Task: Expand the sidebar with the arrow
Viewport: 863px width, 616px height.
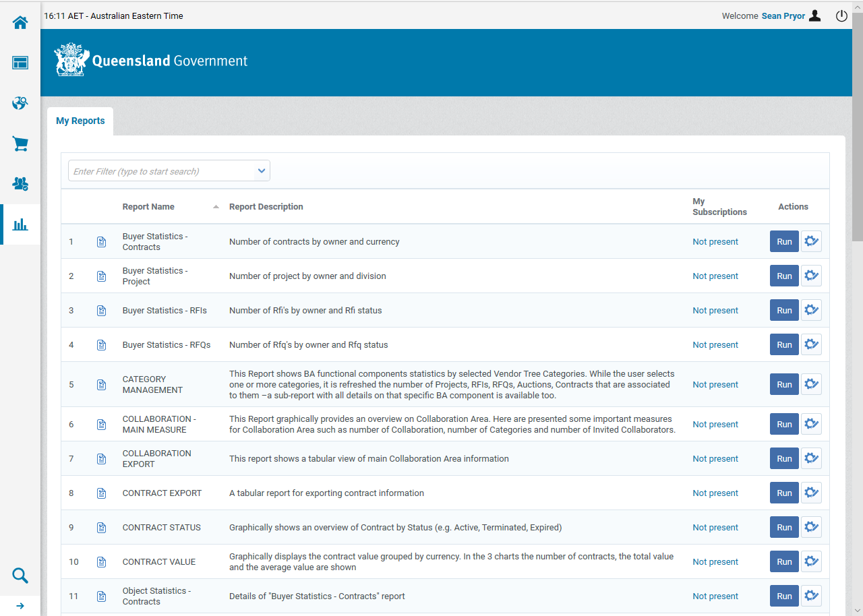Action: [20, 606]
